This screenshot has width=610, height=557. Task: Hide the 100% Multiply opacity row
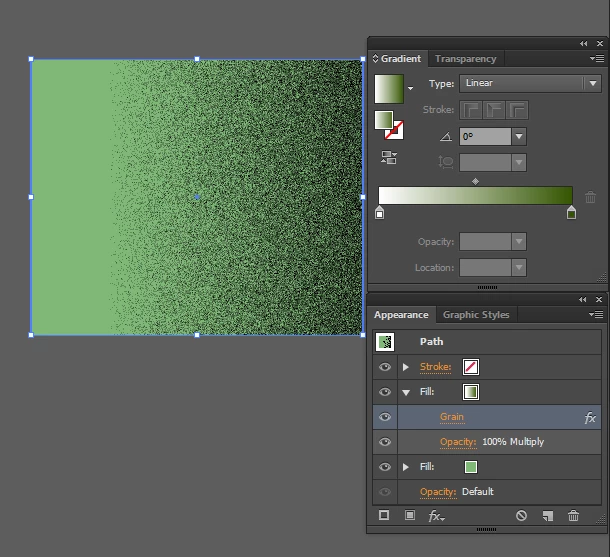click(x=385, y=442)
